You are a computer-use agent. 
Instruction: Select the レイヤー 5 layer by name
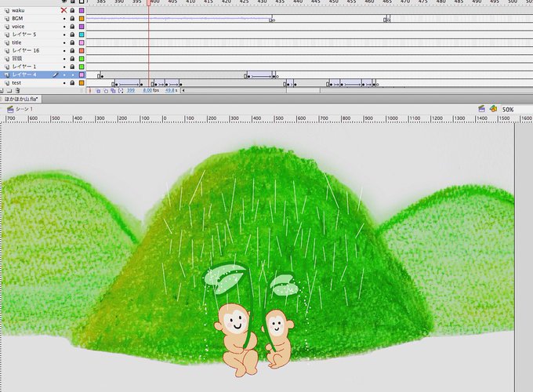(x=24, y=34)
